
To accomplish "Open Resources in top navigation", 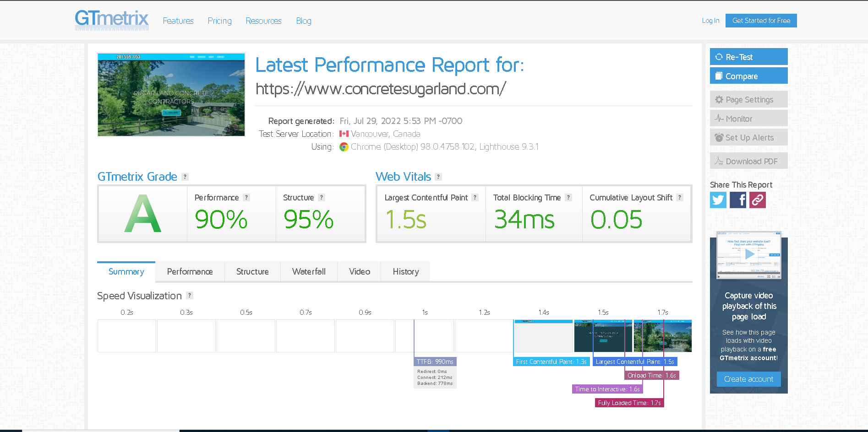I will 264,21.
